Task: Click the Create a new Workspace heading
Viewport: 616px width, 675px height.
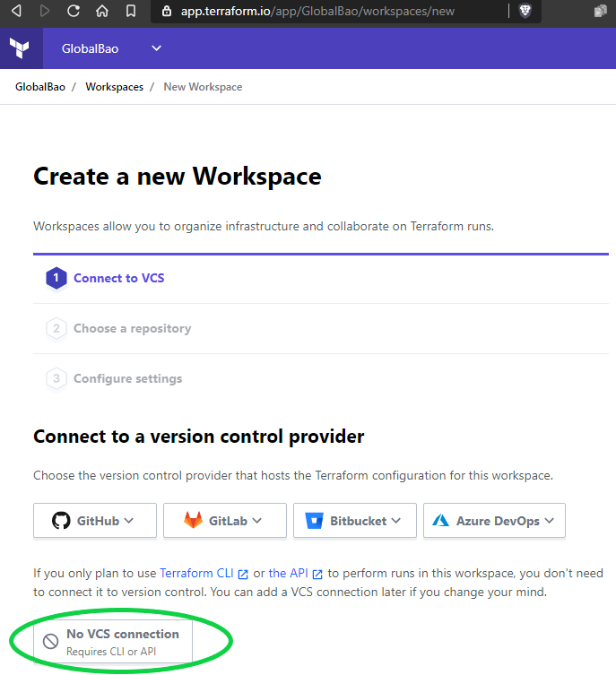Action: 178,176
